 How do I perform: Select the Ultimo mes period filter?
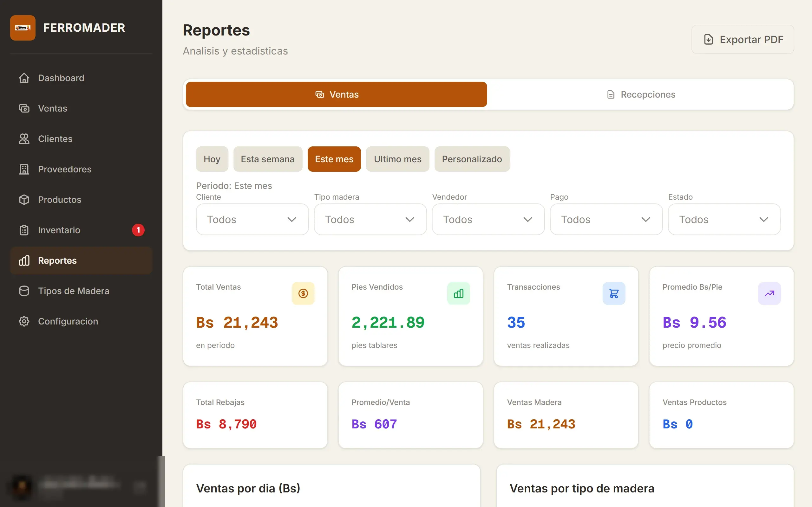(398, 159)
